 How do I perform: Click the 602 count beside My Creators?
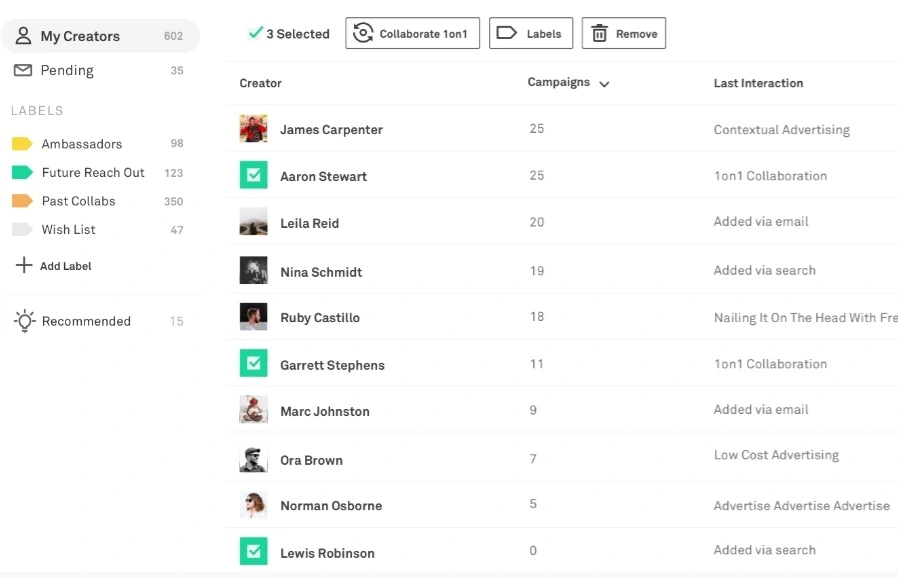coord(174,36)
